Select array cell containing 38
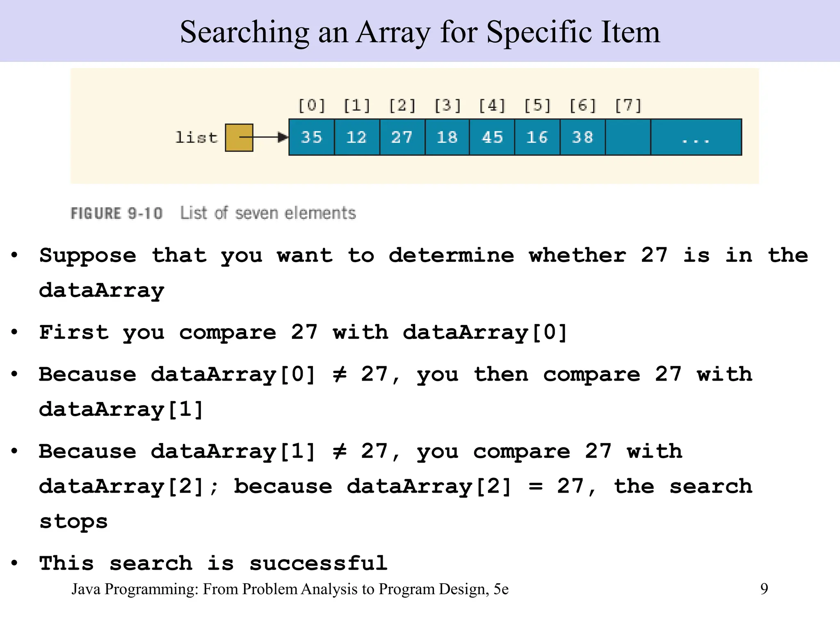Image resolution: width=840 pixels, height=630 pixels. point(583,137)
